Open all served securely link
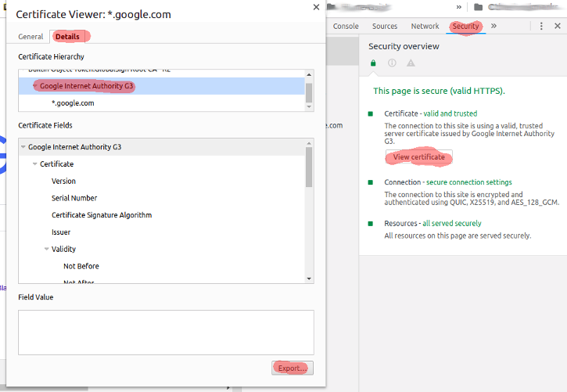This screenshot has width=567, height=392. [x=452, y=223]
